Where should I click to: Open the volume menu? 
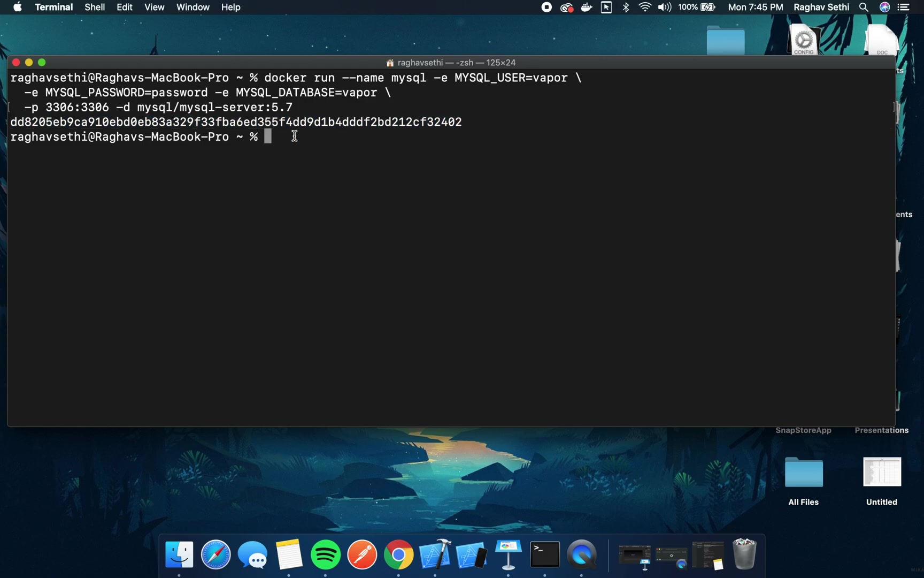click(664, 7)
